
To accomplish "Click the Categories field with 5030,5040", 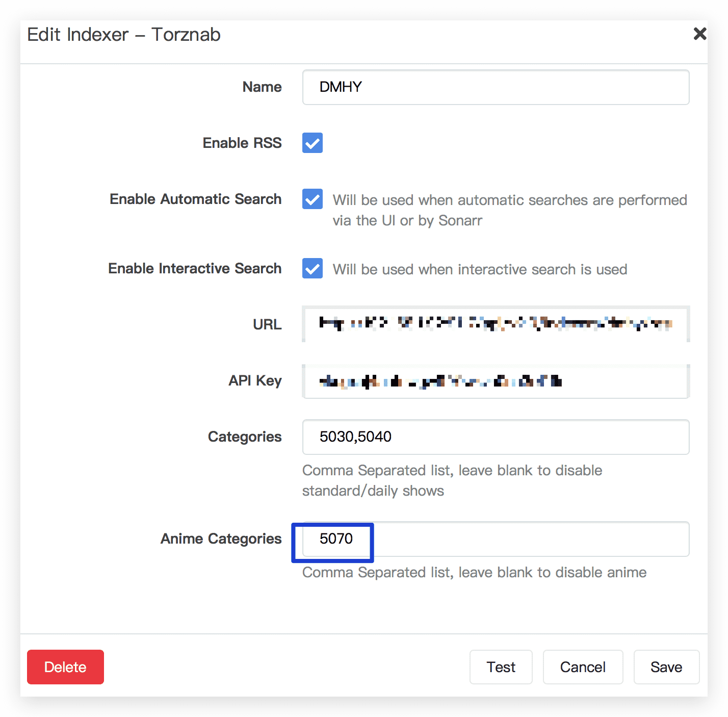I will tap(496, 437).
